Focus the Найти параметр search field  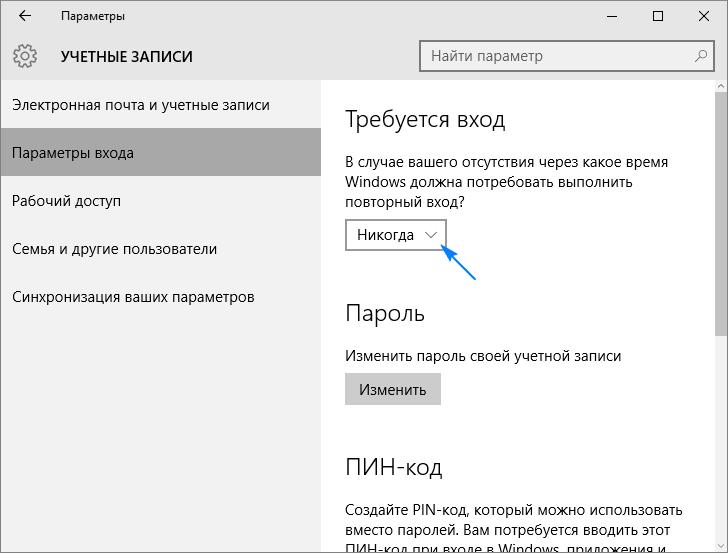(x=555, y=56)
